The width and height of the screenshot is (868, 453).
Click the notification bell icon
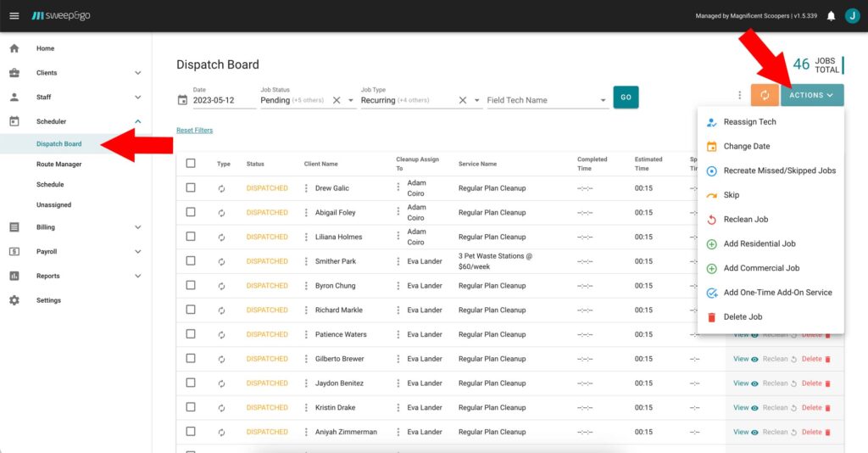tap(831, 15)
